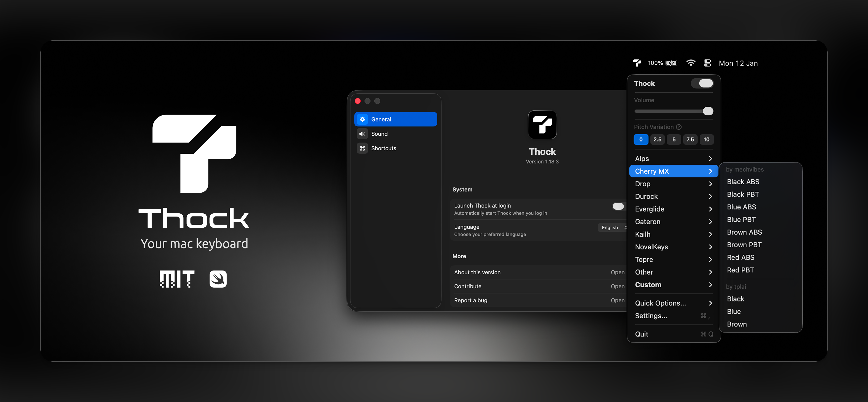Screen dimensions: 868x402
Task: Click the Pitch Variation help icon
Action: (679, 127)
